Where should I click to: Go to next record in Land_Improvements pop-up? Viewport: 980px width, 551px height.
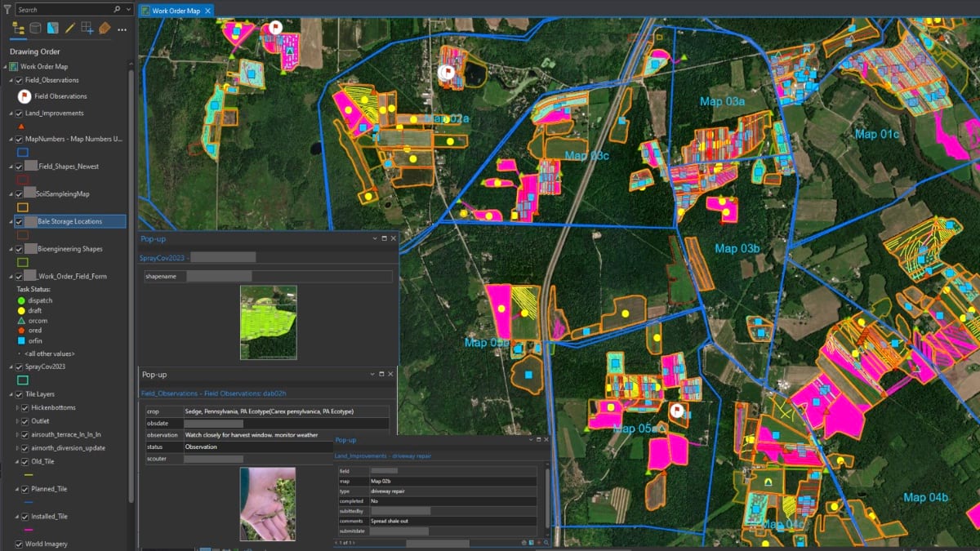[x=354, y=543]
